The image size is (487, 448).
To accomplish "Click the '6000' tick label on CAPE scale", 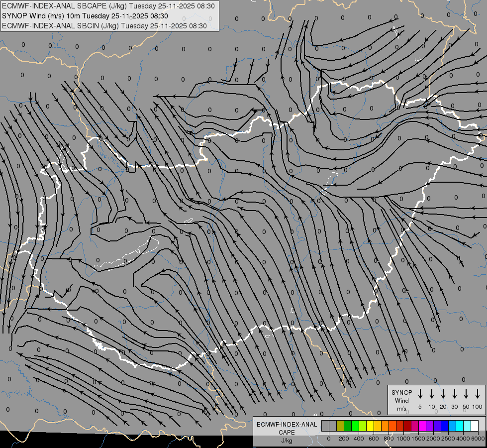I will (x=478, y=439).
